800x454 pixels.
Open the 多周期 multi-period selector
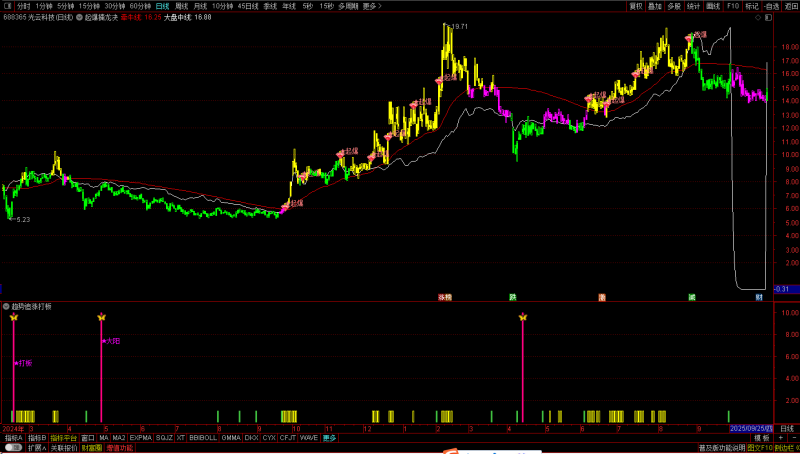(x=348, y=5)
